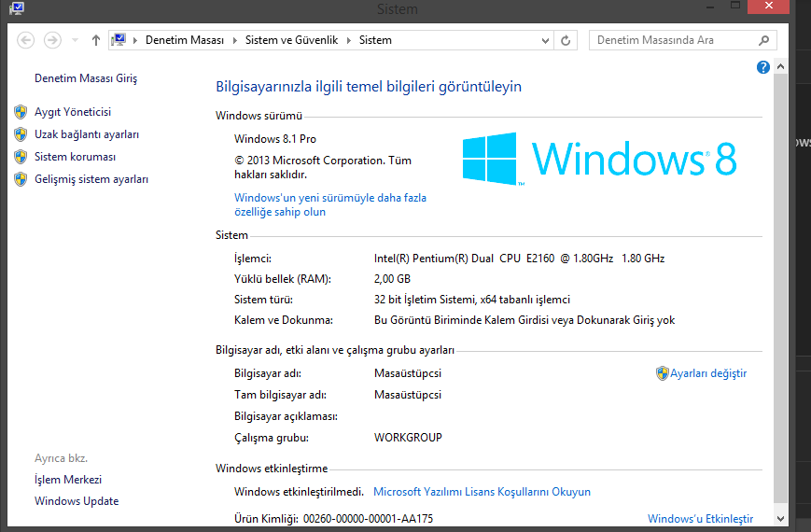Click the Back navigation arrow
The image size is (811, 532).
click(25, 40)
